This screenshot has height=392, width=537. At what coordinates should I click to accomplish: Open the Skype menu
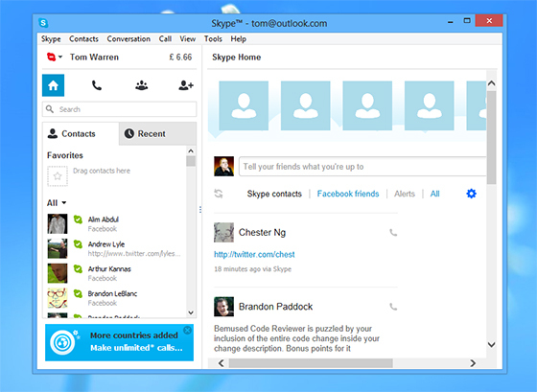pos(51,39)
